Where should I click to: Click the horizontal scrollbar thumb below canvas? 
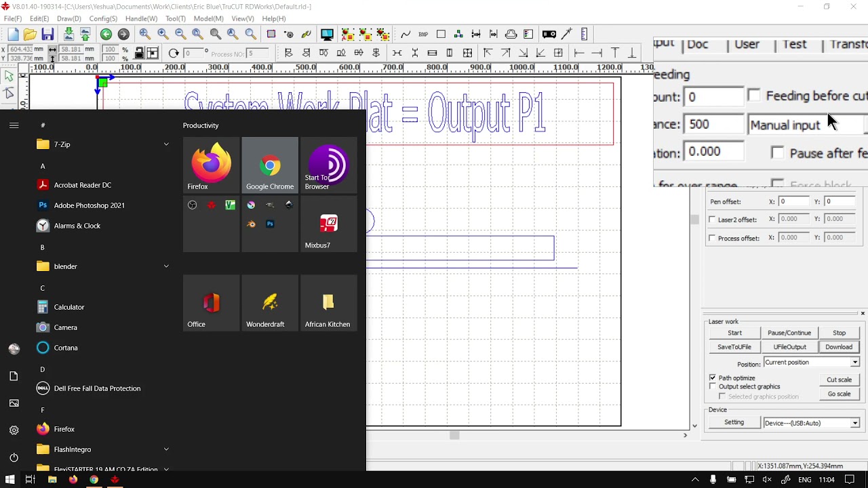[x=454, y=435]
